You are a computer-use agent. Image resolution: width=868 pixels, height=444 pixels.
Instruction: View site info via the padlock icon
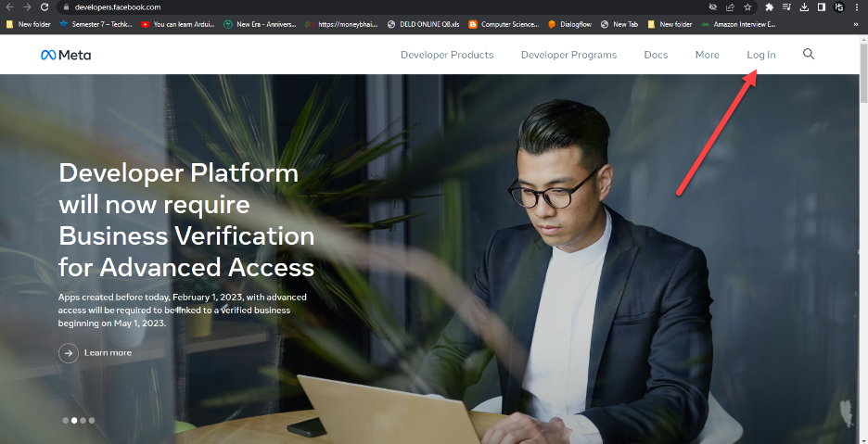66,7
